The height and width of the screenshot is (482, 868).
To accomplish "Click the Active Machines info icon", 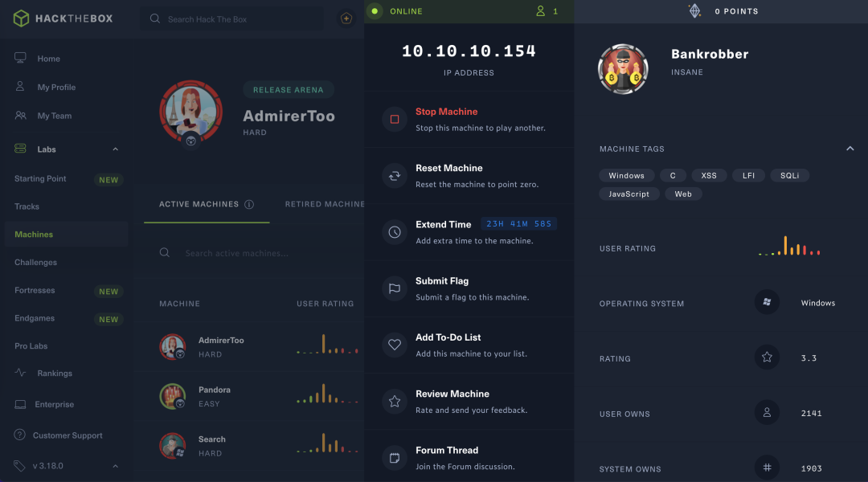I will pyautogui.click(x=249, y=204).
